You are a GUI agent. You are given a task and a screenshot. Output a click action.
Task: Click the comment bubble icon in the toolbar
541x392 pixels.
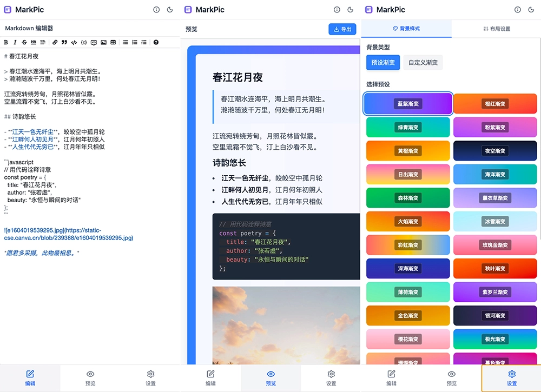point(94,42)
